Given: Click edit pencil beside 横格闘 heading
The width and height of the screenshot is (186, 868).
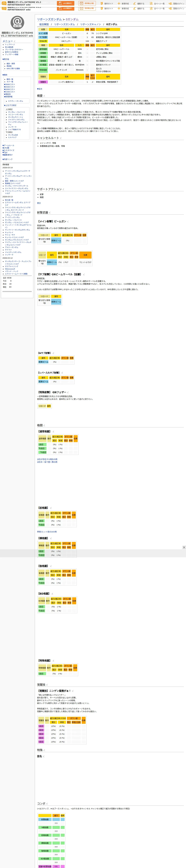Looking at the screenshot, I should click(x=51, y=538).
